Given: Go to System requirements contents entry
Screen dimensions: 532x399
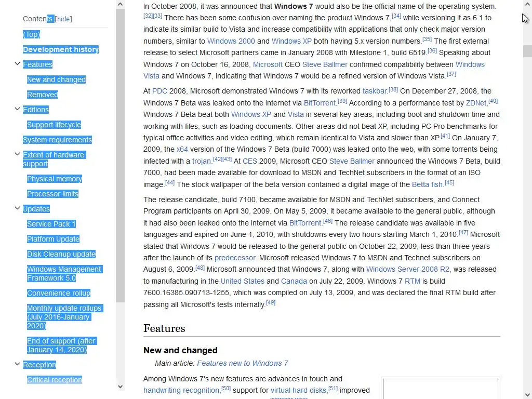Looking at the screenshot, I should coord(57,140).
